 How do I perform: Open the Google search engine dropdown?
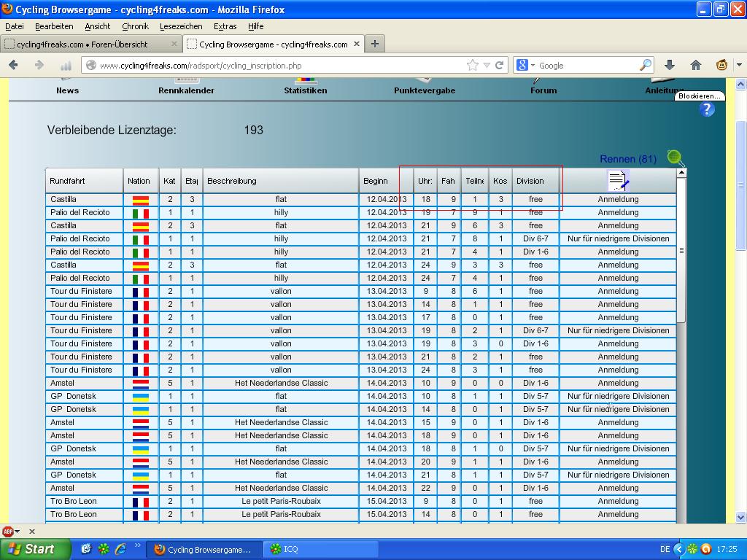(x=533, y=65)
